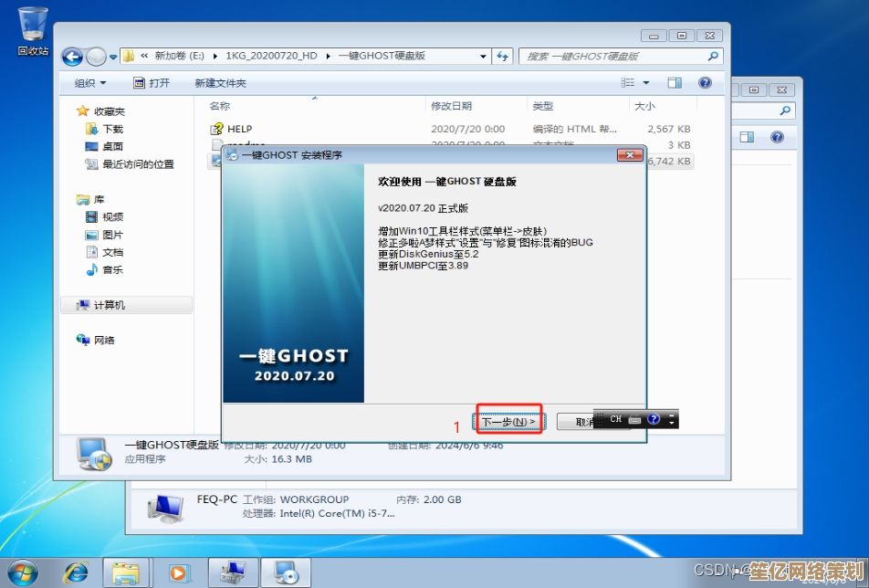Select 图片 (Pictures) library
869x588 pixels.
click(105, 235)
